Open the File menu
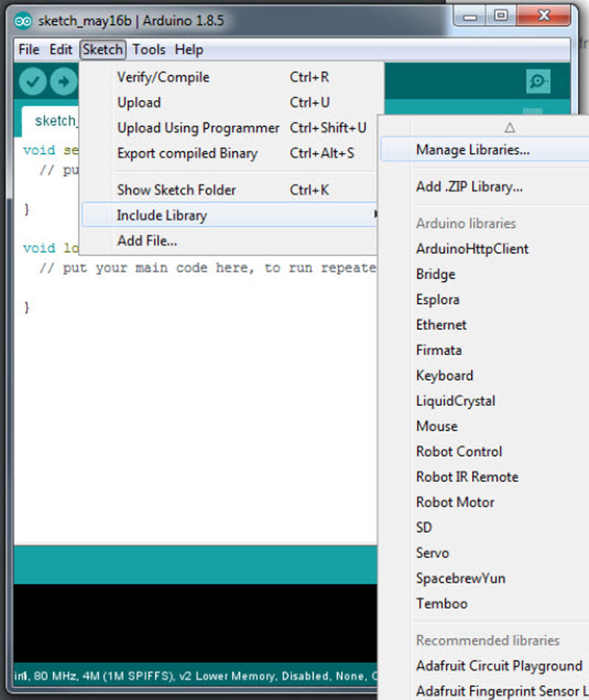The image size is (589, 700). coord(28,49)
